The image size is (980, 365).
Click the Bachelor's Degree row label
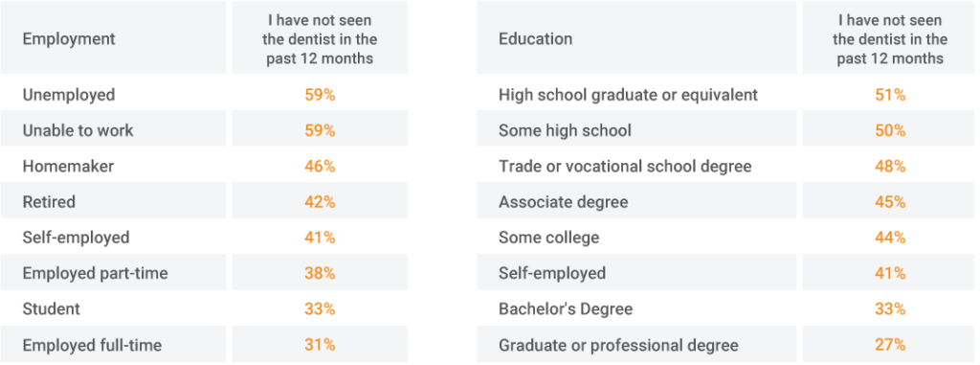coord(565,309)
